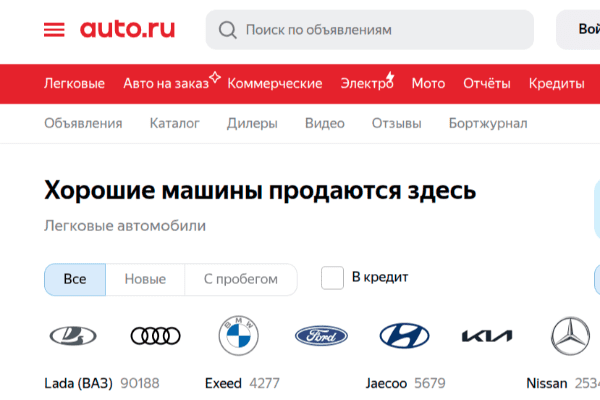
Task: Open the Kia logo
Action: click(x=487, y=336)
